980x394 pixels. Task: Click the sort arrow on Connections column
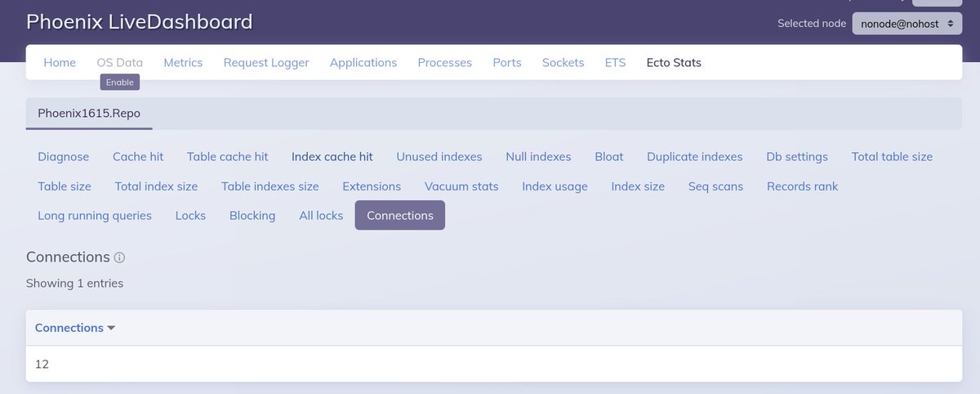pyautogui.click(x=111, y=328)
